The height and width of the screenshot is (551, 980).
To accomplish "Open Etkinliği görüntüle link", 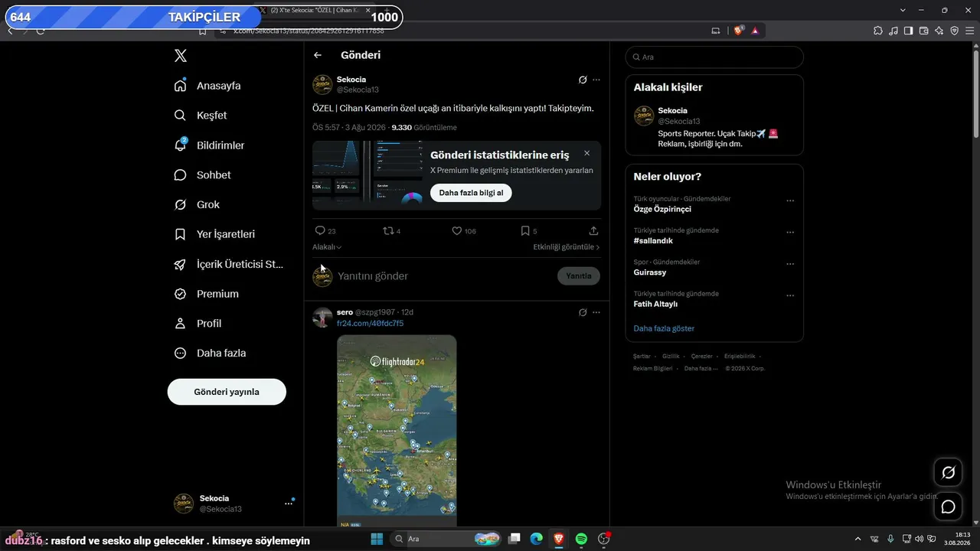I will click(x=567, y=247).
